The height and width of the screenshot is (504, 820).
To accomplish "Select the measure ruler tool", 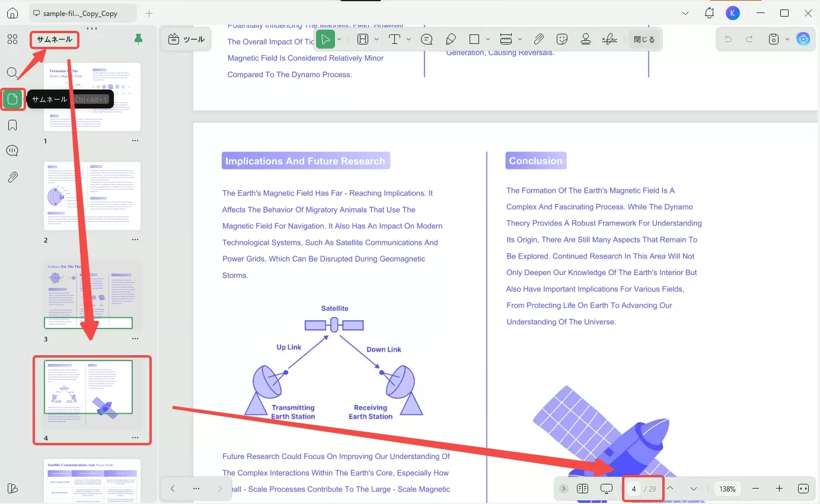I will [506, 39].
